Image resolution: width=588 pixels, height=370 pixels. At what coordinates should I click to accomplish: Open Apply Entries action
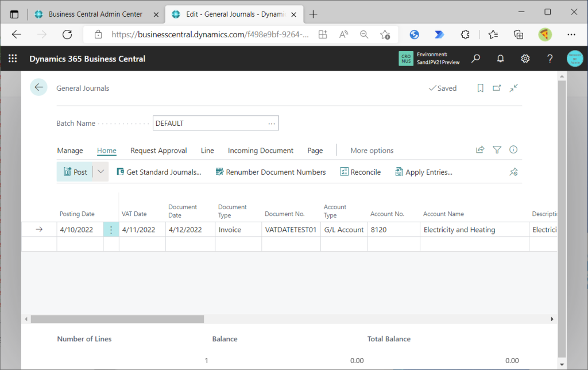pos(424,172)
